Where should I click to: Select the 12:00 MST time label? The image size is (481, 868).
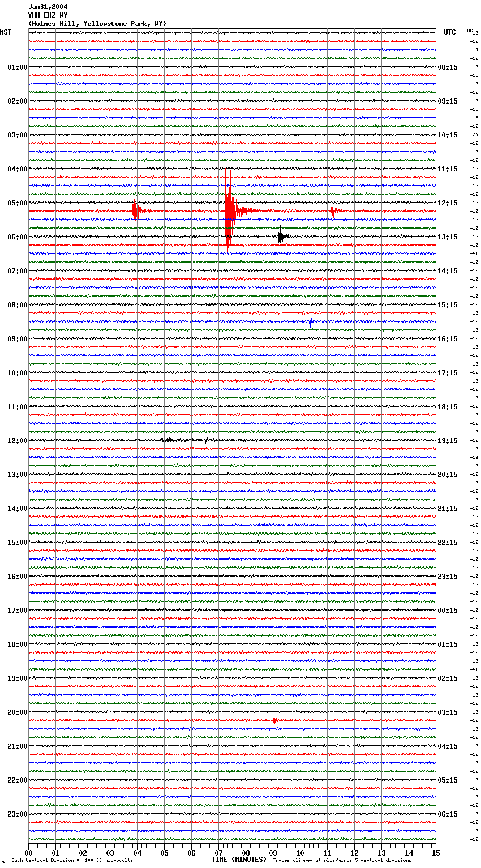(18, 441)
